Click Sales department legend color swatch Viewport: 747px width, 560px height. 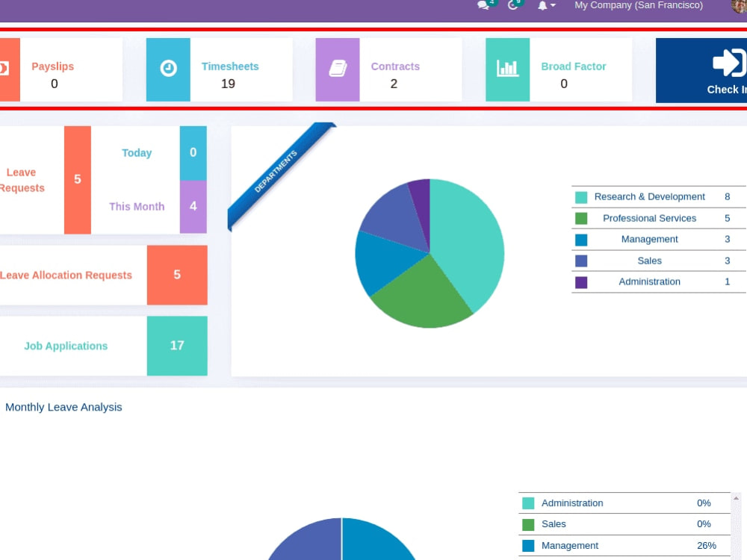click(x=581, y=261)
